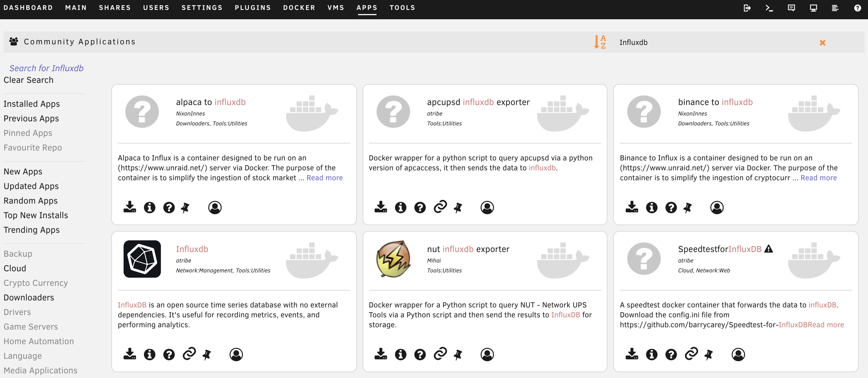Pin the Influxdb app
This screenshot has height=378, width=868.
[207, 354]
